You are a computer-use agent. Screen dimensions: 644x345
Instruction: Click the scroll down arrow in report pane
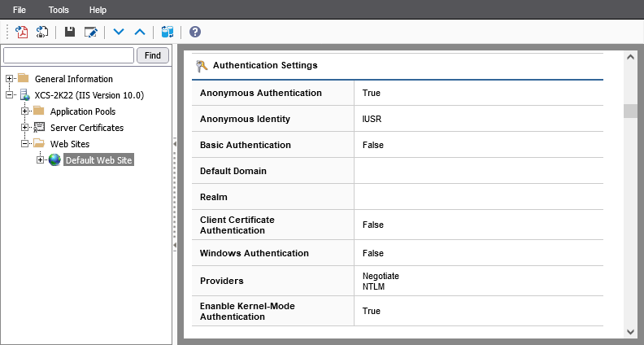pyautogui.click(x=630, y=331)
